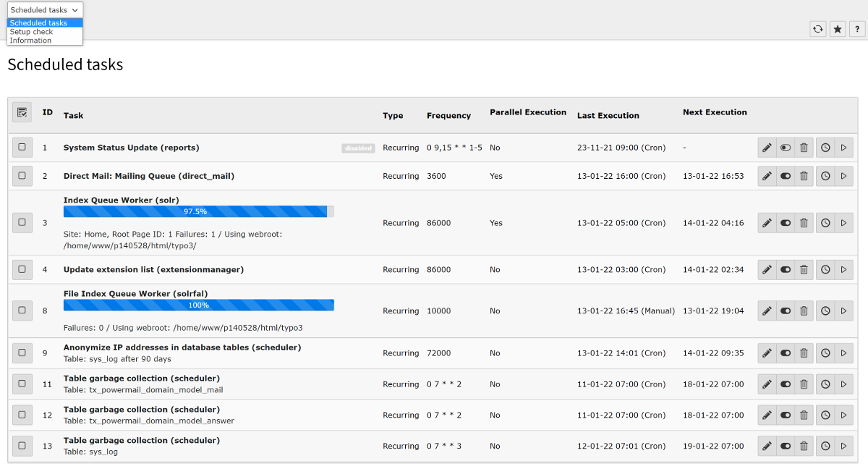Viewport: 868px width, 469px height.
Task: Delete the File Index Queue Worker task
Action: pos(804,310)
